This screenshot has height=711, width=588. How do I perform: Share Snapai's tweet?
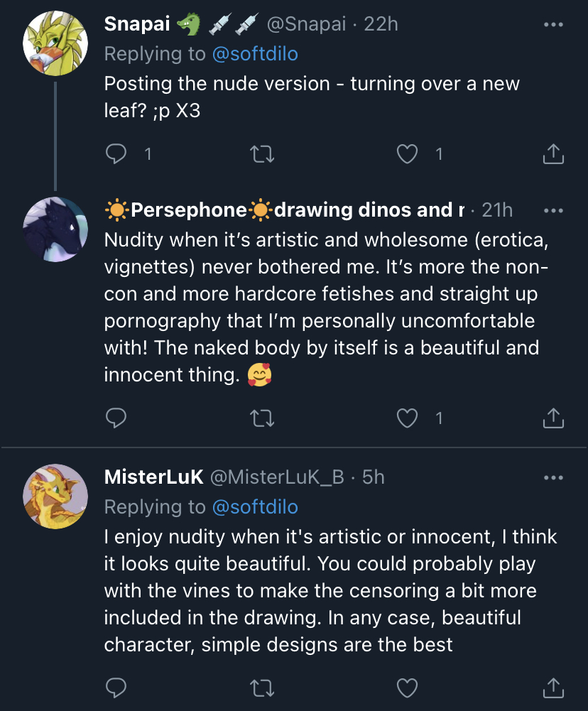point(553,153)
